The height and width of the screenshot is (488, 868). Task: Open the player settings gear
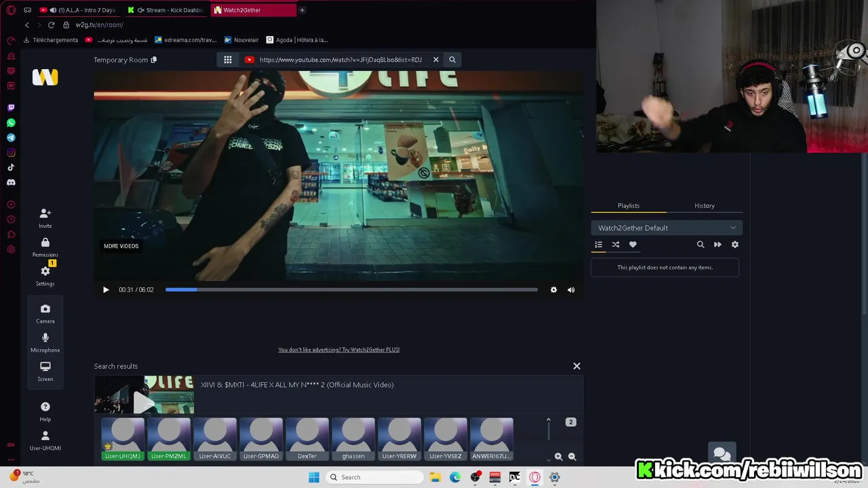(553, 289)
